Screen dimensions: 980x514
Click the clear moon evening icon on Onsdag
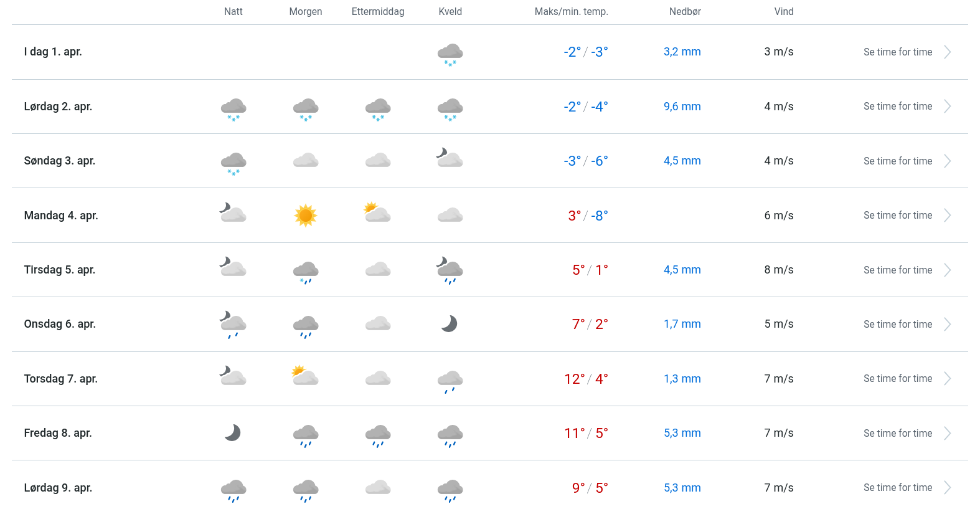tap(449, 324)
